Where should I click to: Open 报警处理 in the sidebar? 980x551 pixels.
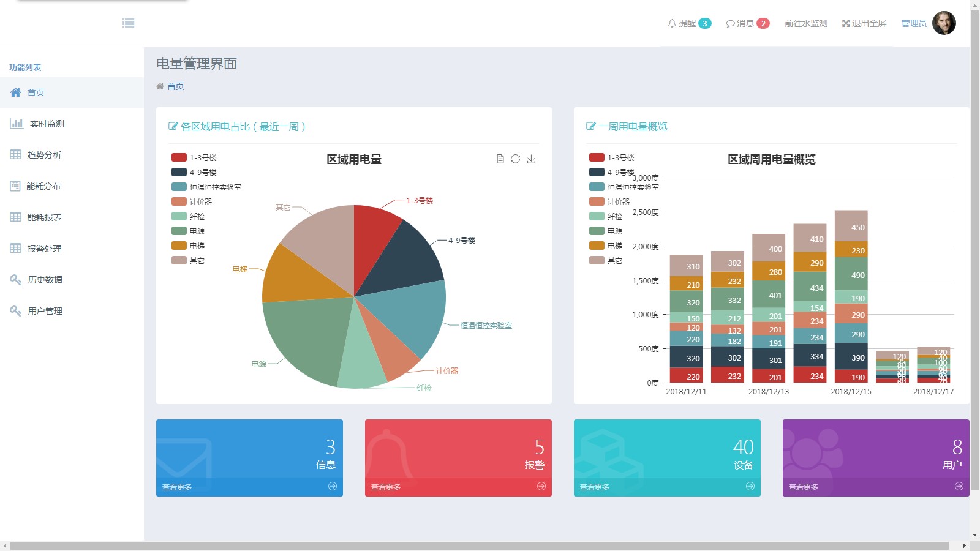72,249
